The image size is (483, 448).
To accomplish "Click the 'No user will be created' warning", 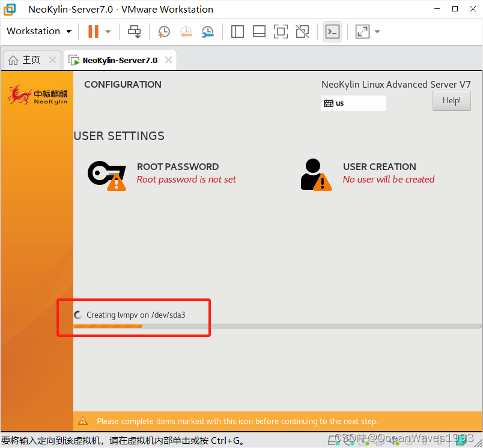I will click(389, 179).
